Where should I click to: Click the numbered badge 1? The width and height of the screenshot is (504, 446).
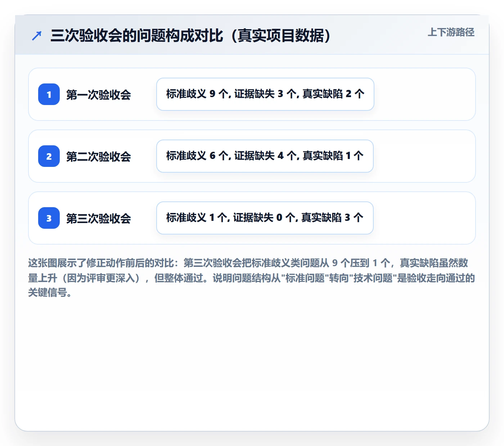click(49, 94)
